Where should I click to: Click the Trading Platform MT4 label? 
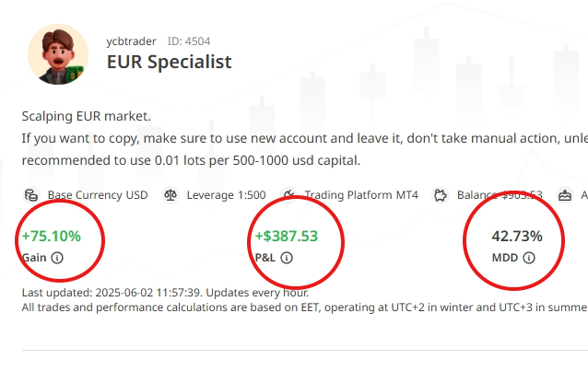click(x=361, y=195)
